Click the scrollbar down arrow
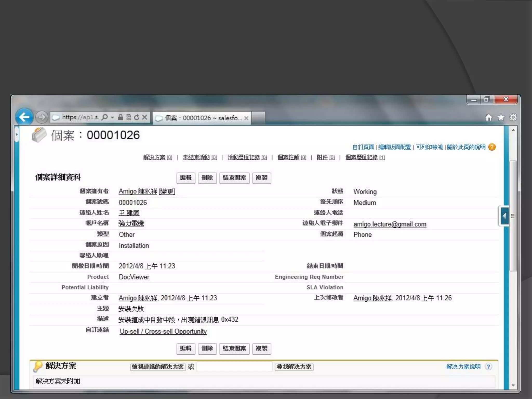This screenshot has width=532, height=399. click(513, 385)
